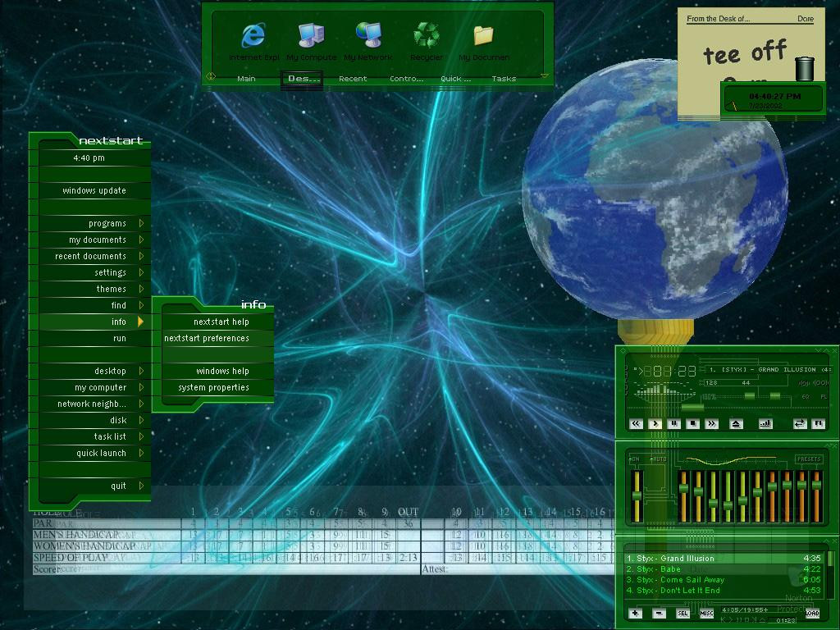Expand the task list submenu arrow
The height and width of the screenshot is (630, 840).
pos(141,436)
